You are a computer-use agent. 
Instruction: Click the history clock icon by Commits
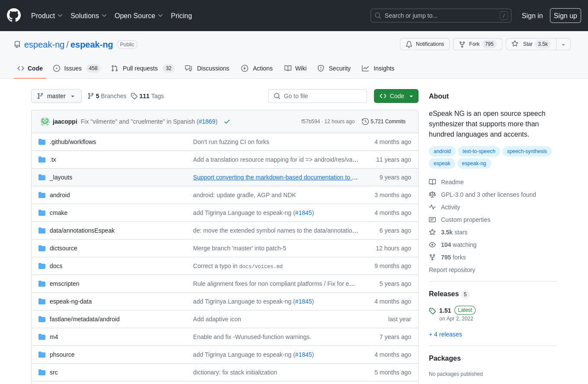tap(365, 122)
